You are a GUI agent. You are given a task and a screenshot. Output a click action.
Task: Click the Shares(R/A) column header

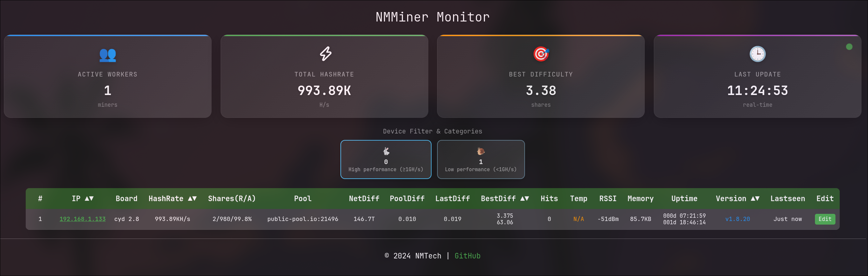232,199
